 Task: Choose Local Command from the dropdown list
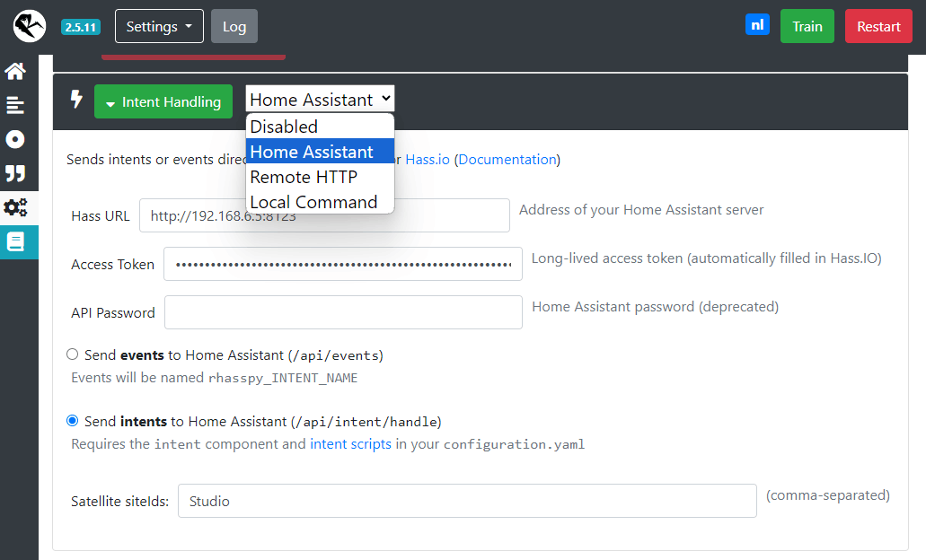(320, 202)
